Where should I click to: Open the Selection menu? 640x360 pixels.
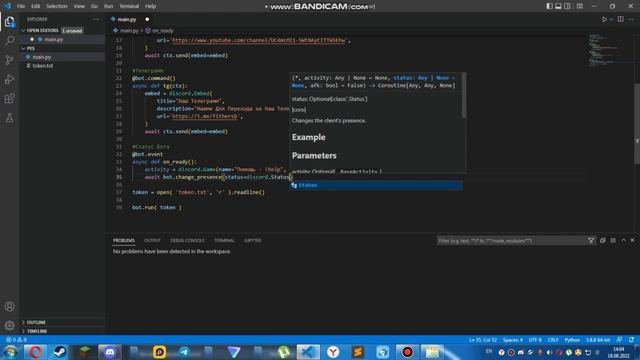tap(57, 6)
